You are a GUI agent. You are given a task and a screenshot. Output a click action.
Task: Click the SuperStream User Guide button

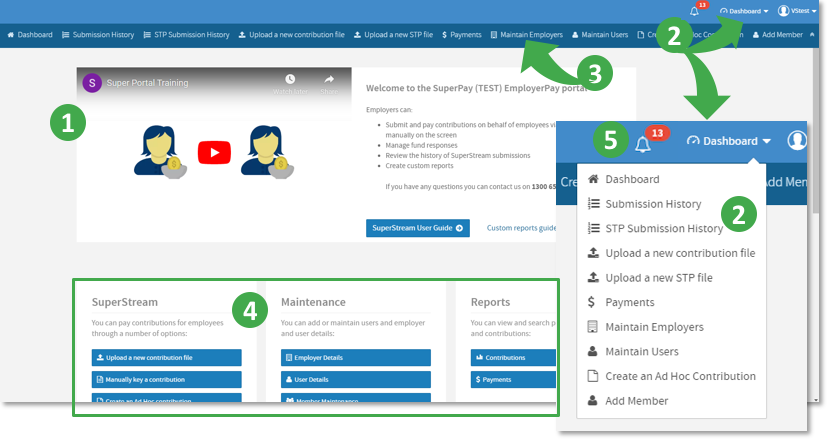[418, 228]
